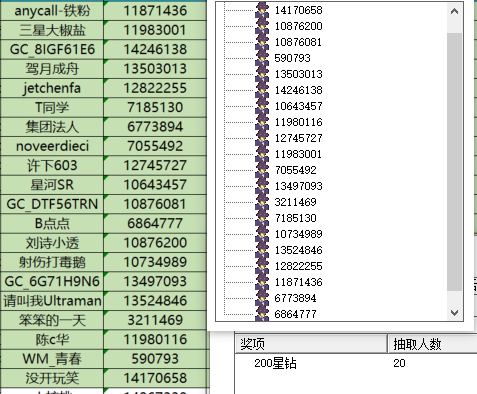477x394 pixels.
Task: Select spreadsheet cell noveerdieci
Action: click(x=52, y=146)
